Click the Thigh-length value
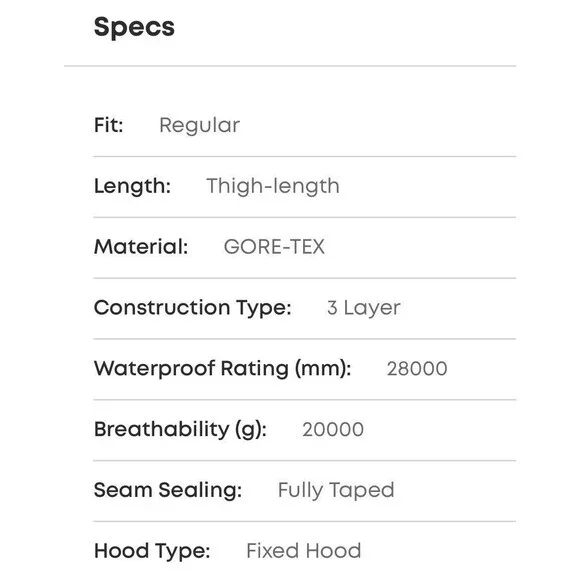 pos(273,186)
